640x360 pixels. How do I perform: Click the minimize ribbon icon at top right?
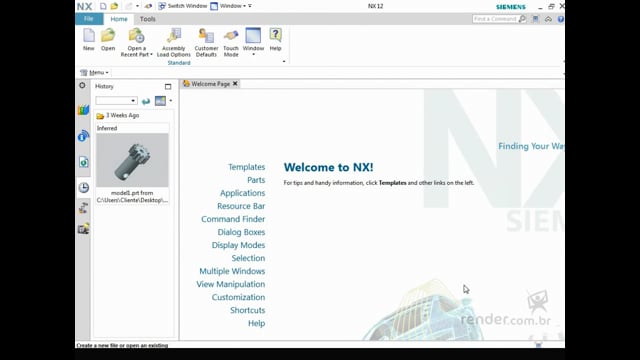point(548,19)
